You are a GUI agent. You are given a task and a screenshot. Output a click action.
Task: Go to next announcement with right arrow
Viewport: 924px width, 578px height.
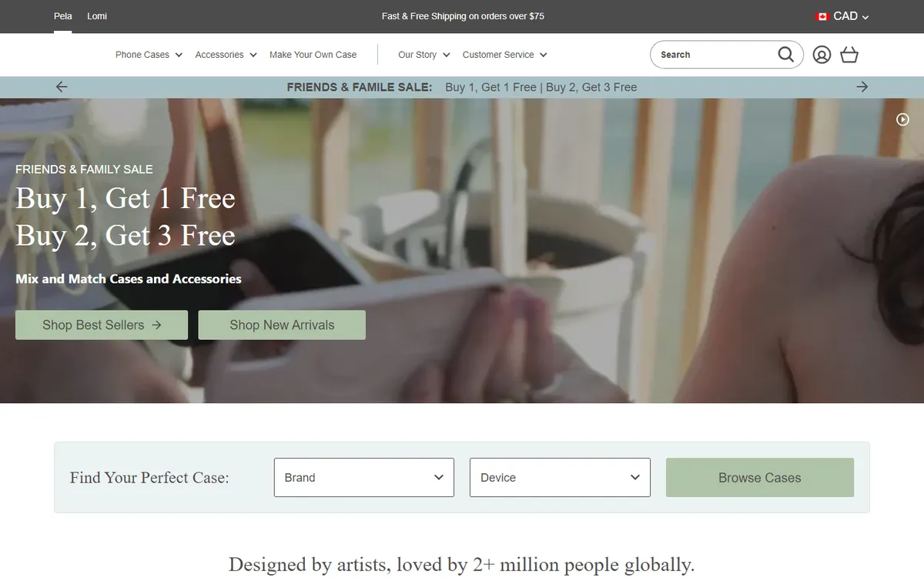tap(862, 87)
